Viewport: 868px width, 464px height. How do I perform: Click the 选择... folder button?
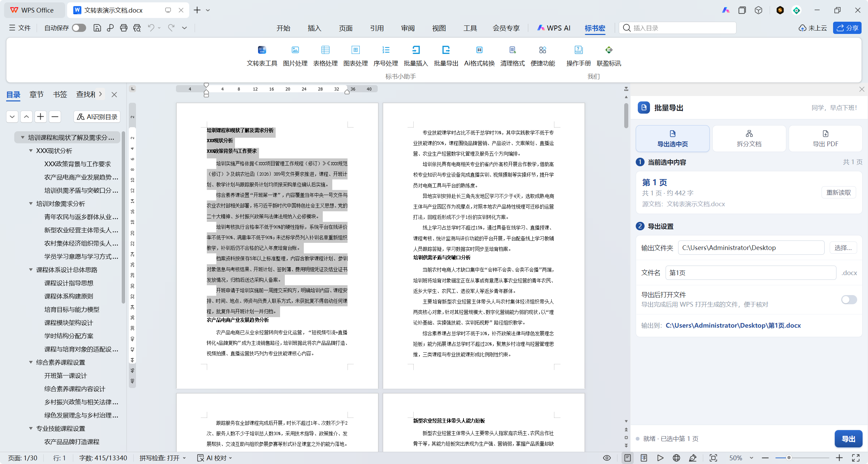click(843, 248)
